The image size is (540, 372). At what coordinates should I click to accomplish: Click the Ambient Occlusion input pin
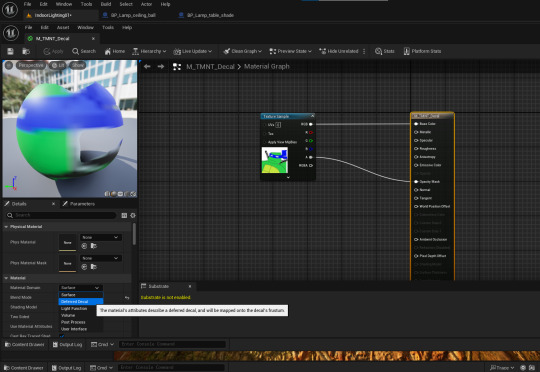416,239
